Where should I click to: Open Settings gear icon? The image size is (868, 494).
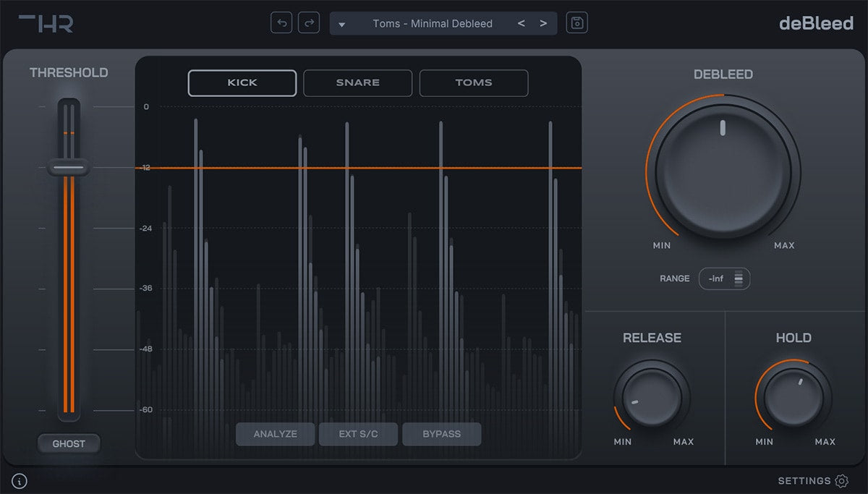pos(841,481)
